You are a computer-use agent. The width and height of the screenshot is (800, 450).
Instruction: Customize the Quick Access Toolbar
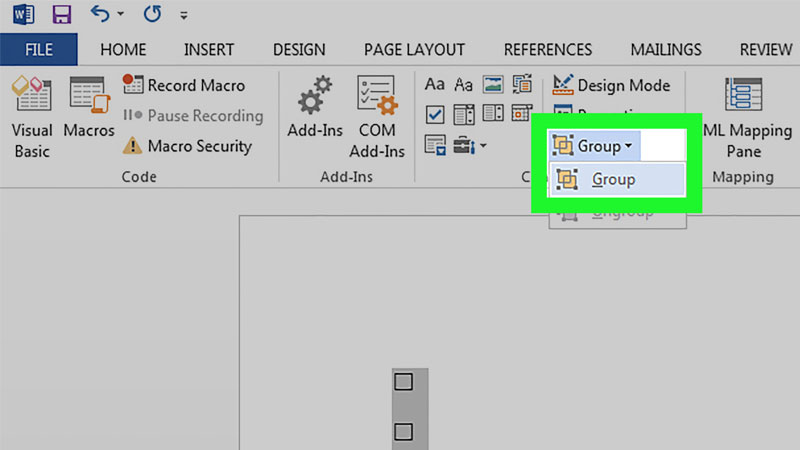tap(184, 15)
